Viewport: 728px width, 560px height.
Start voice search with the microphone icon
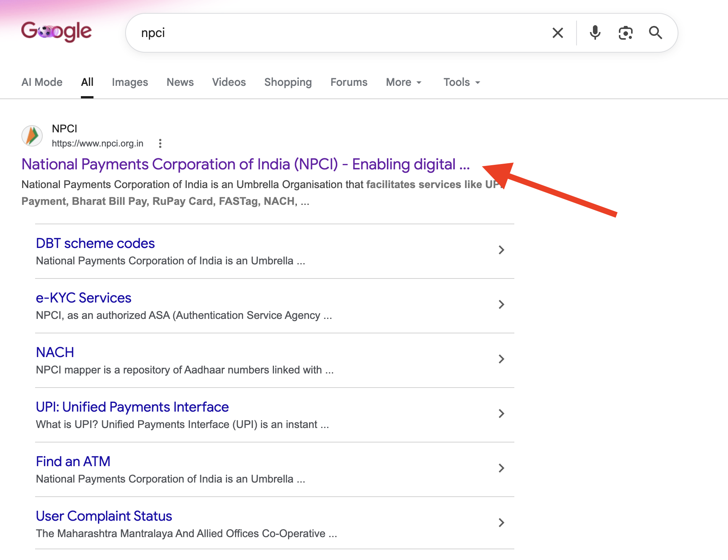[x=595, y=33]
